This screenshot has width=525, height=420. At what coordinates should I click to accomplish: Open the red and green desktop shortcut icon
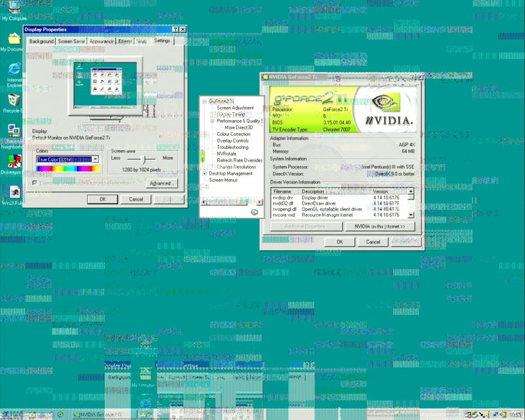coord(14,161)
